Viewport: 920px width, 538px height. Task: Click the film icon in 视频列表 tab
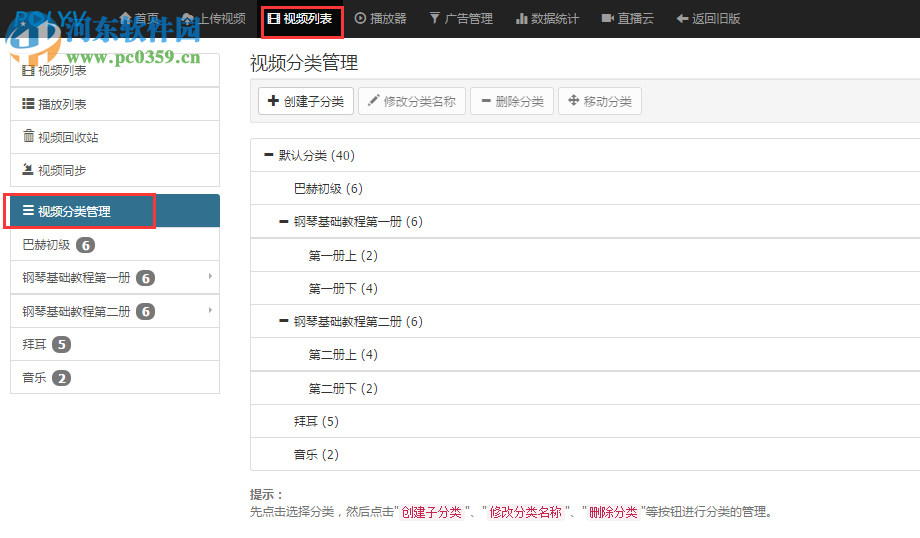273,19
